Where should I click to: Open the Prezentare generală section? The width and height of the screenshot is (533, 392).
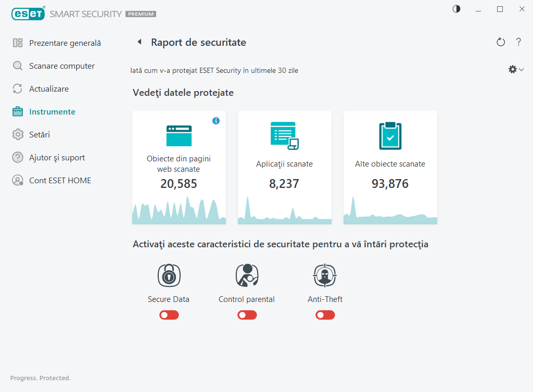click(x=65, y=43)
